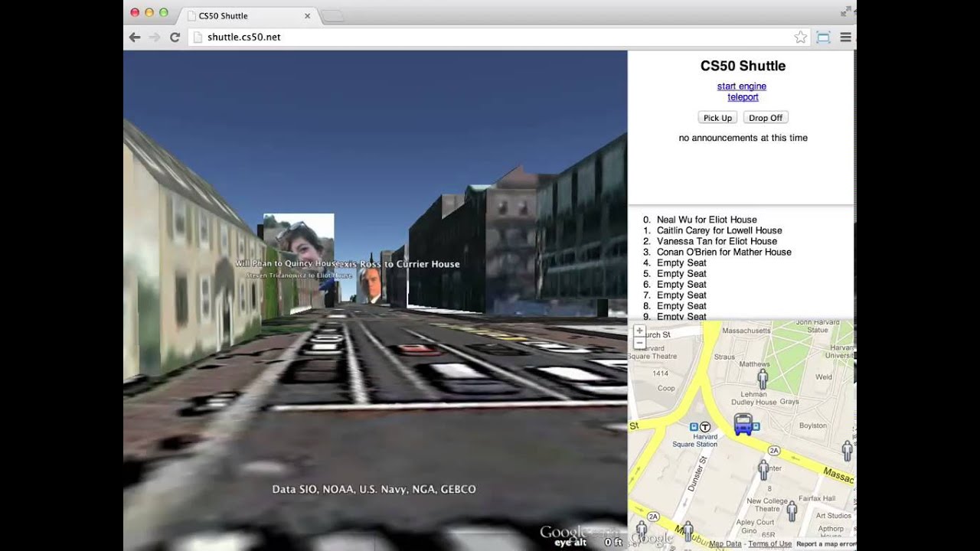The width and height of the screenshot is (980, 551).
Task: Select the passenger marker at the map's bottom-left corner
Action: coord(641,530)
